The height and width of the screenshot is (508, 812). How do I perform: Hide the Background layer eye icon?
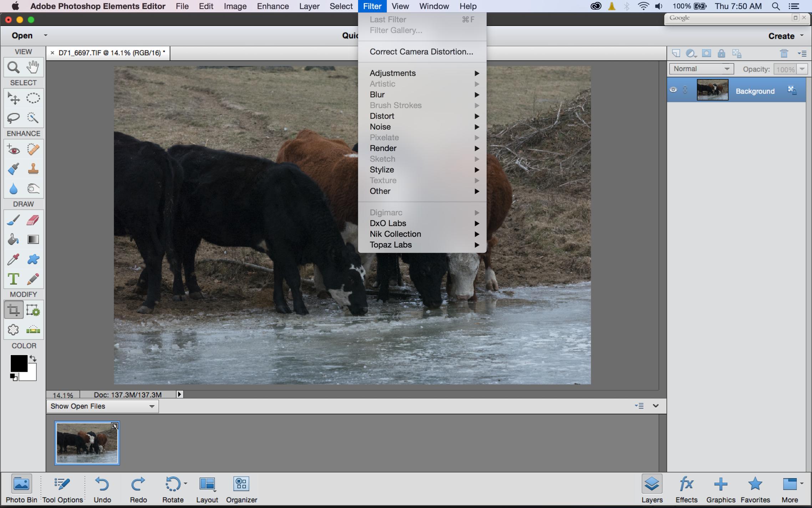tap(673, 90)
